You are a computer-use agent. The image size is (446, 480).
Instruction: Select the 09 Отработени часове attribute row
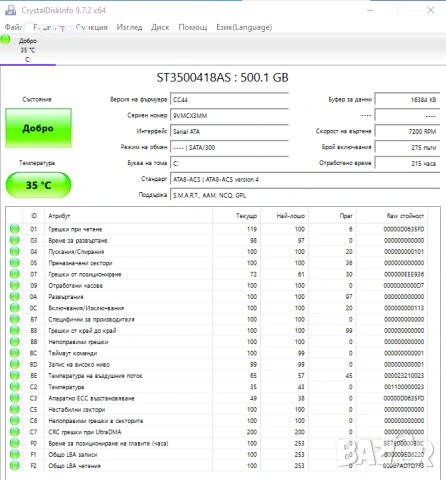[x=218, y=285]
